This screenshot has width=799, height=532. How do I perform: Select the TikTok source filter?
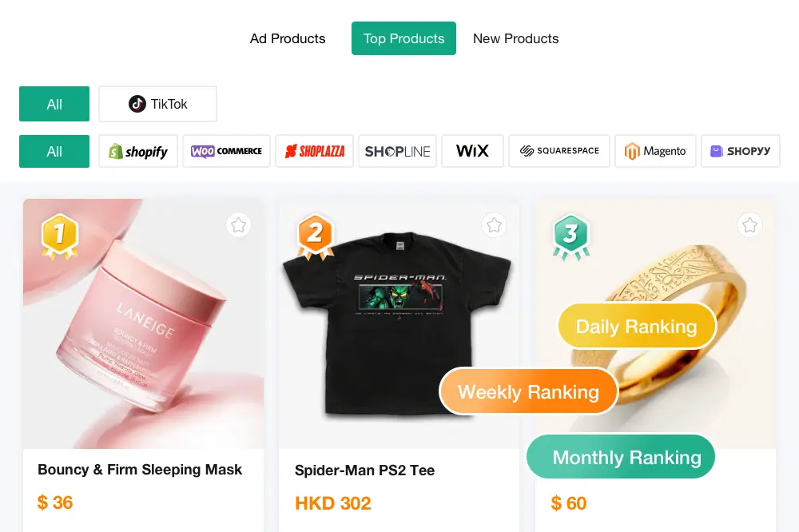pyautogui.click(x=157, y=104)
